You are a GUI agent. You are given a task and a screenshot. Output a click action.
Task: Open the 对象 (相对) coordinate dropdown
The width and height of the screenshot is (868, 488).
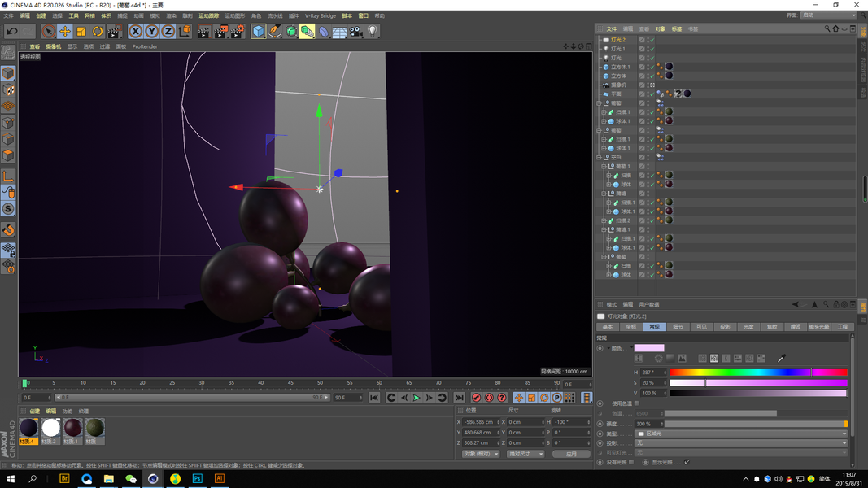tap(480, 454)
